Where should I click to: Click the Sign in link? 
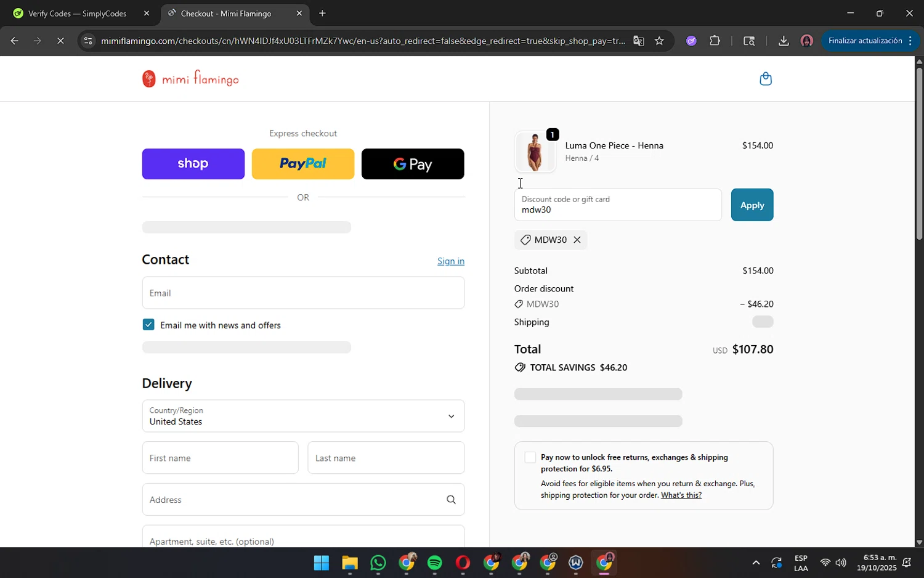click(451, 261)
